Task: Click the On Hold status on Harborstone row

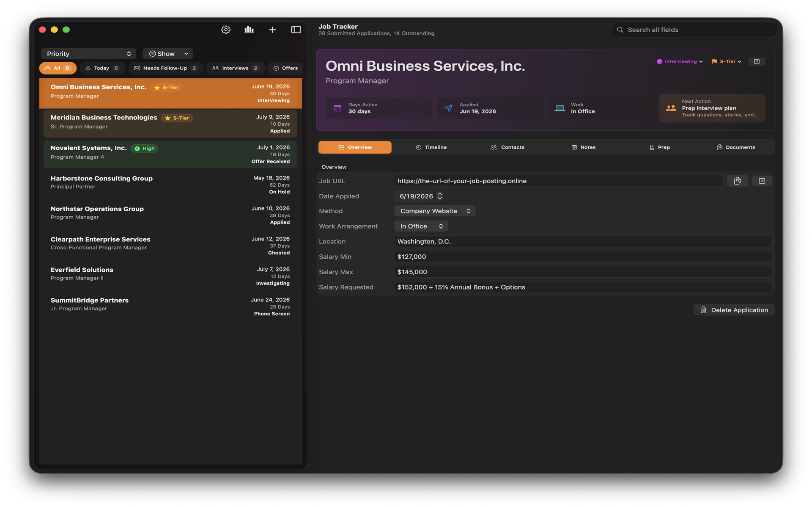Action: 279,192
